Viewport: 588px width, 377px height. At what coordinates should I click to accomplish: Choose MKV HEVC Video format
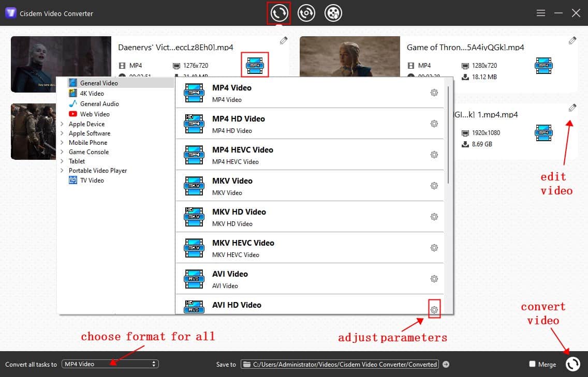tap(310, 248)
